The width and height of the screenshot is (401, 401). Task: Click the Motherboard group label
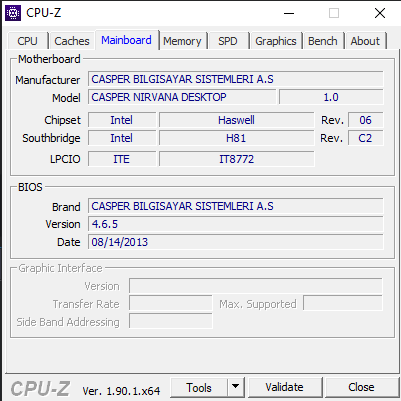pos(49,59)
